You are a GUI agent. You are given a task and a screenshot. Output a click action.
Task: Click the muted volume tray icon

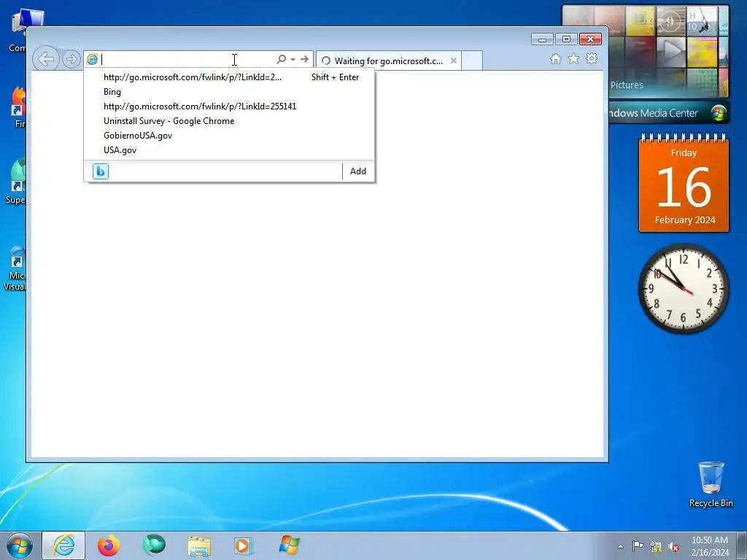click(x=674, y=547)
